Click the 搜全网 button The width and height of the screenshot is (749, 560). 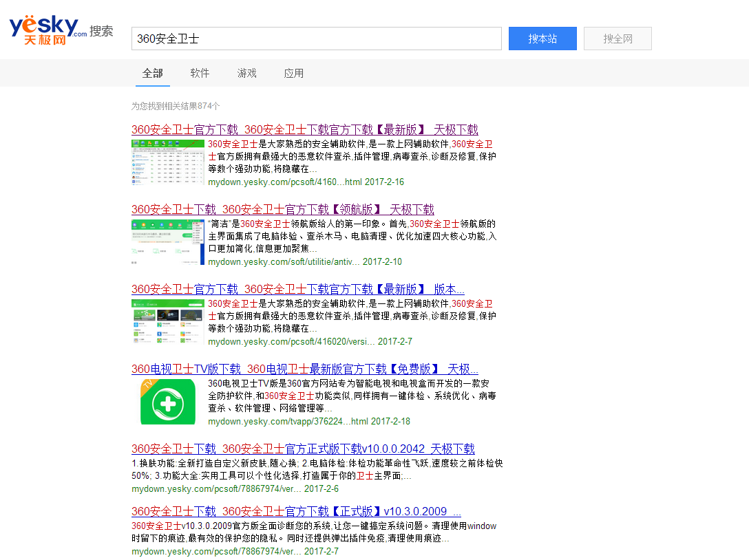(618, 39)
